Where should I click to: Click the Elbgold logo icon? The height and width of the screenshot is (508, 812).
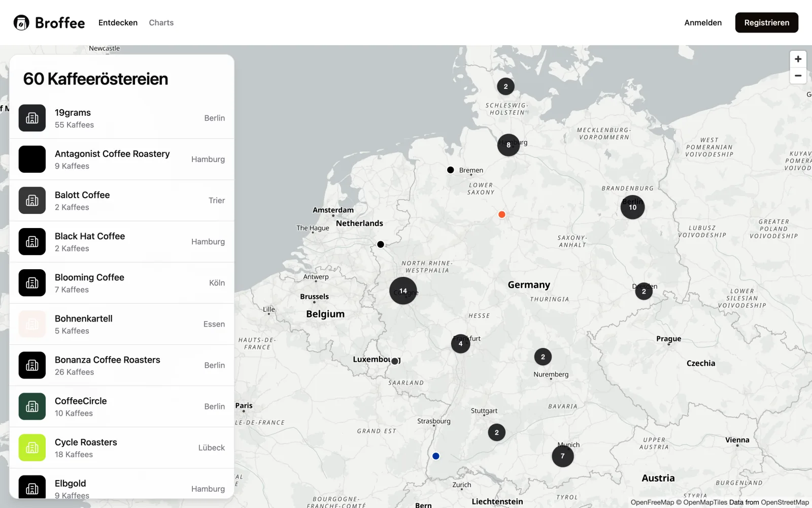32,487
